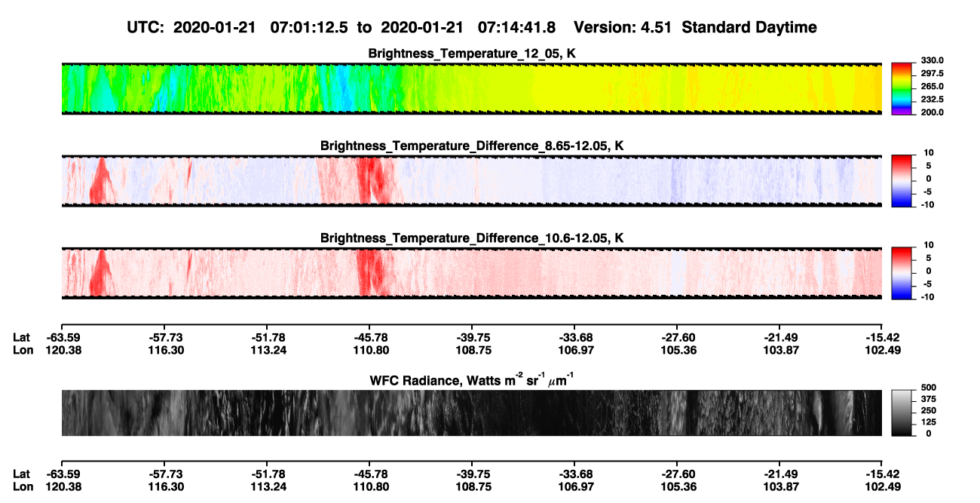Click the 10.6-12.05 difference image strip
Viewport: 980px width, 503px height.
[x=472, y=273]
